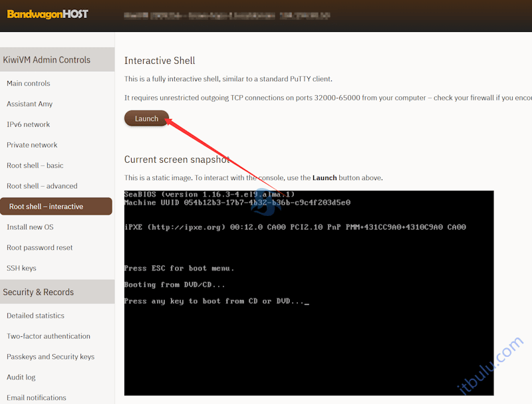Select Root shell – interactive item
Screen dimensions: 532x404
coord(47,207)
